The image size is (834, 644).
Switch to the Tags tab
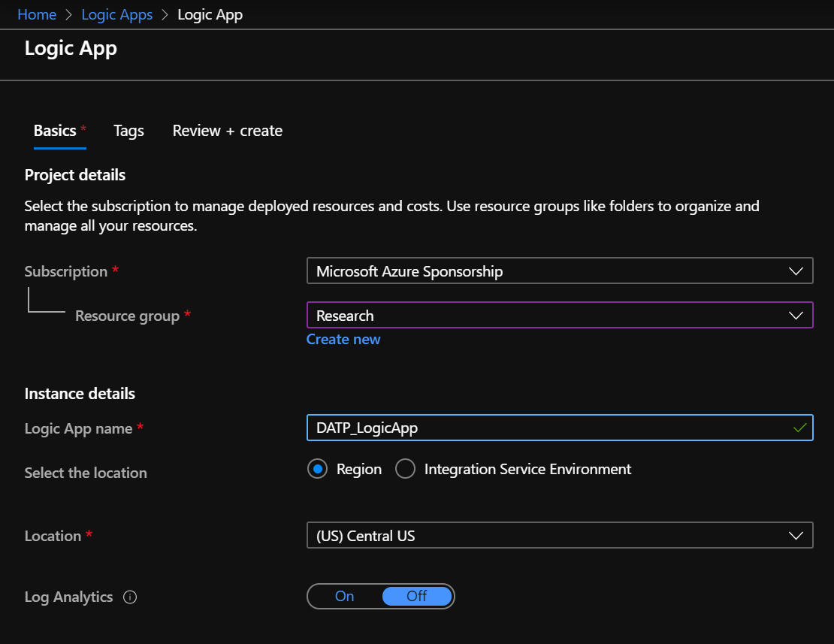coord(128,131)
